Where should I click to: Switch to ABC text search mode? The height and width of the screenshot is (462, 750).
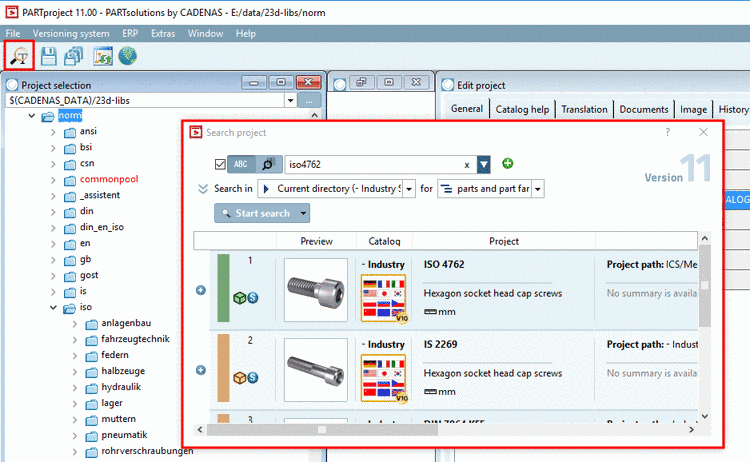[241, 164]
